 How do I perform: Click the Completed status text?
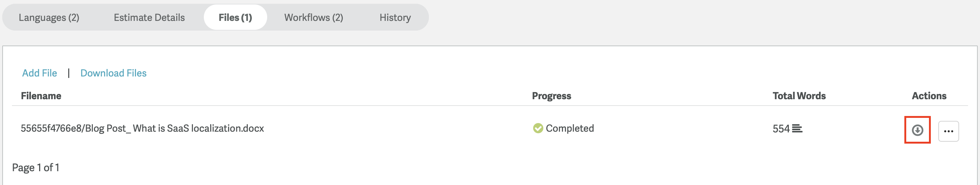pyautogui.click(x=569, y=128)
